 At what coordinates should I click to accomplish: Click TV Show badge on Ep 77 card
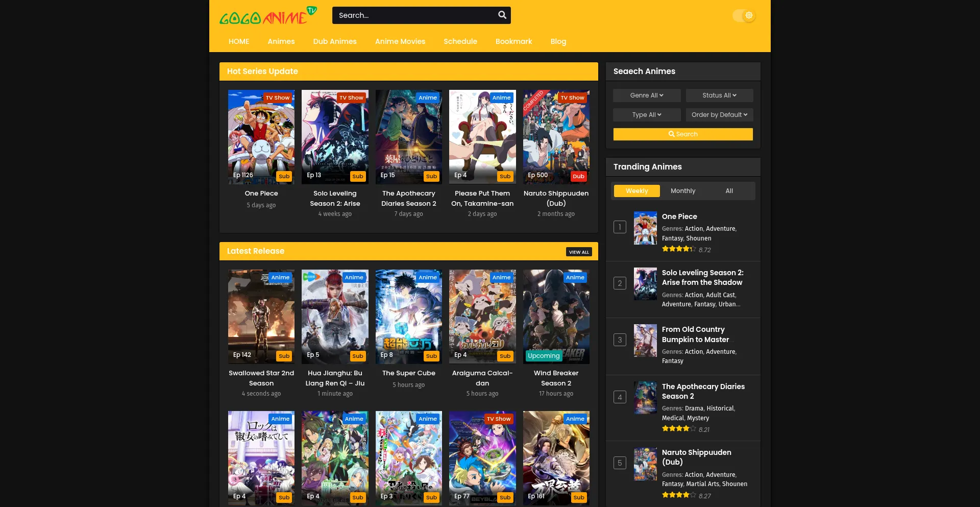pos(499,419)
